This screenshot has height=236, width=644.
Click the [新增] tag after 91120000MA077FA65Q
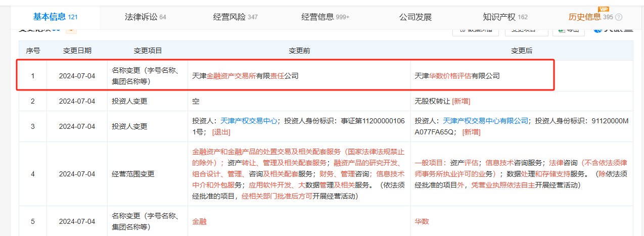click(x=472, y=132)
